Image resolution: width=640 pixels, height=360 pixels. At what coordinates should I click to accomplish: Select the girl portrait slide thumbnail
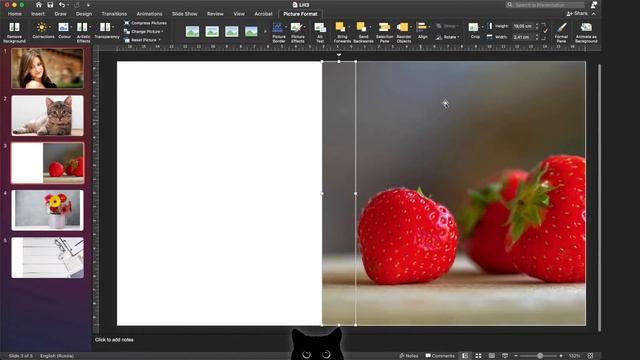click(x=47, y=68)
